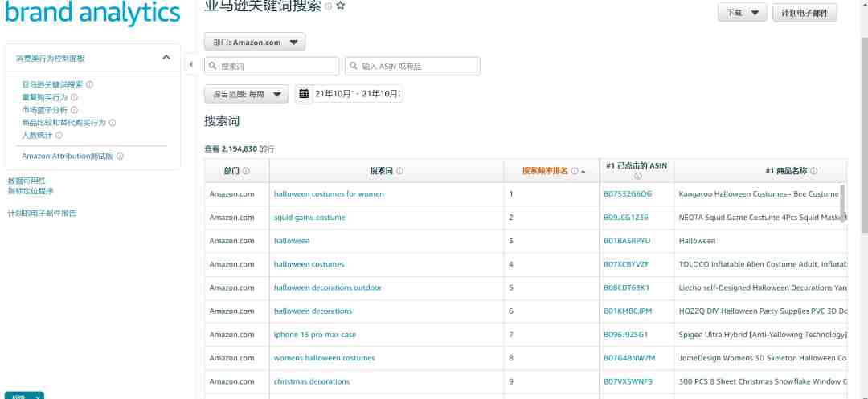Click search term womens halloween costumes
Viewport: 868px width, 399px height.
(325, 358)
